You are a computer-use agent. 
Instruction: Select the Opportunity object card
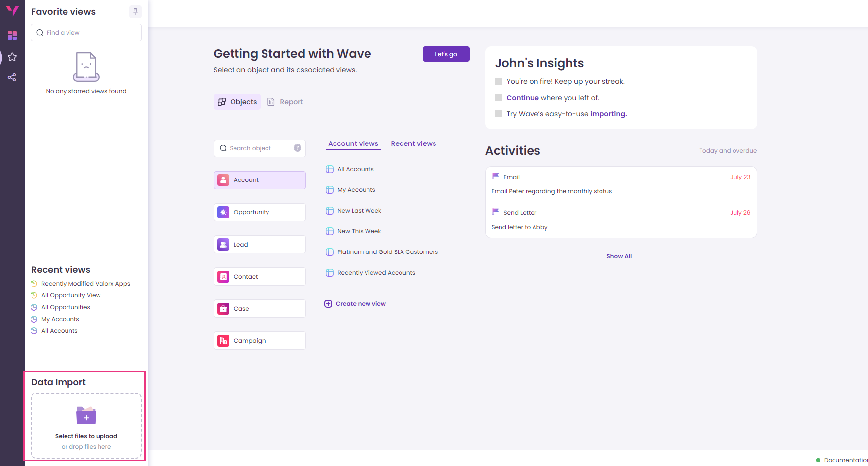point(260,212)
